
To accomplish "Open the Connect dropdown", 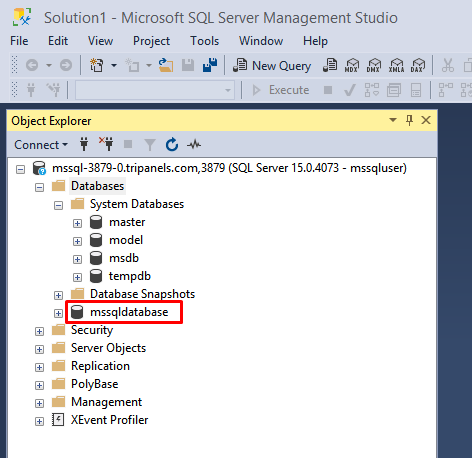I will pos(41,145).
